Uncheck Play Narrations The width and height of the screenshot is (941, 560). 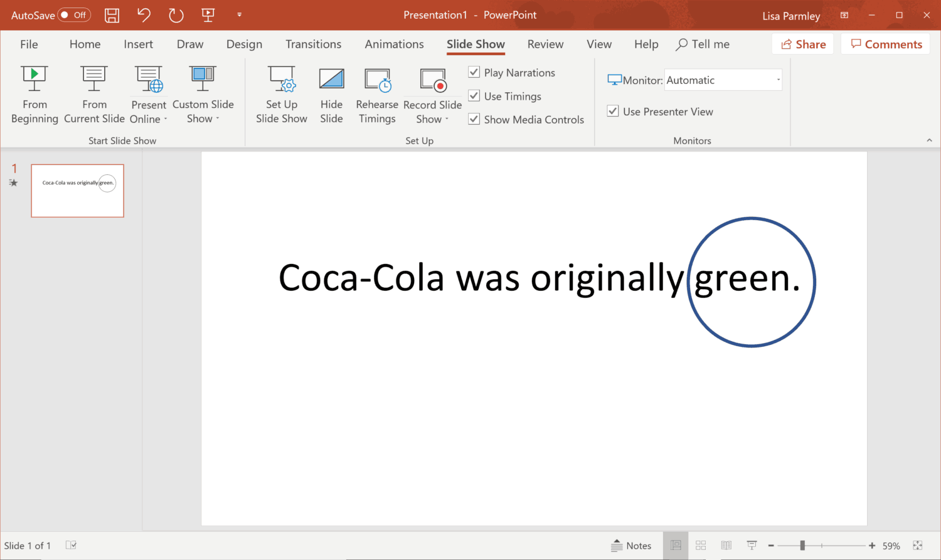pyautogui.click(x=474, y=72)
